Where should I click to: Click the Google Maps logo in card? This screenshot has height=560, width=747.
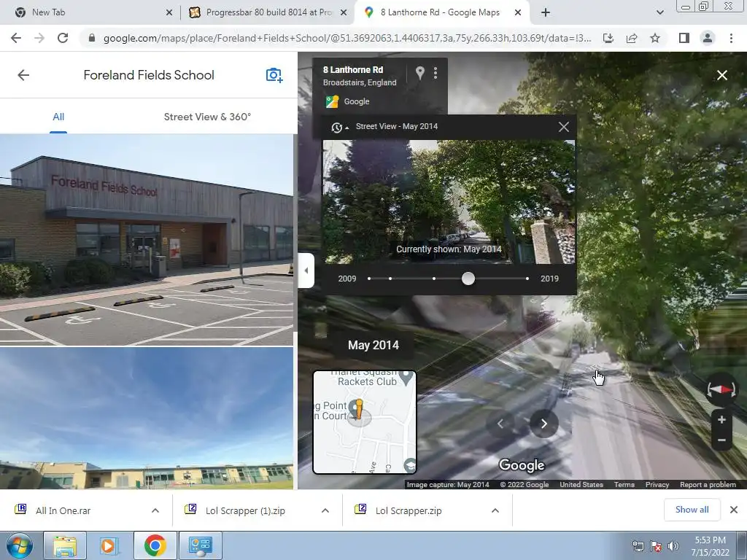pos(332,101)
